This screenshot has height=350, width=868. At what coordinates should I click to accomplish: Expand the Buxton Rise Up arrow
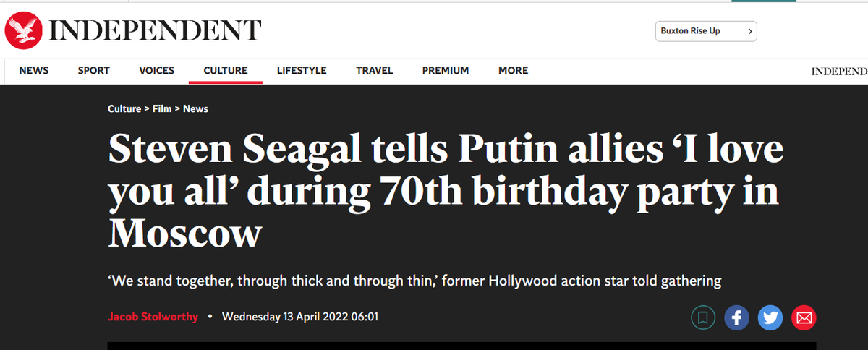(x=750, y=31)
